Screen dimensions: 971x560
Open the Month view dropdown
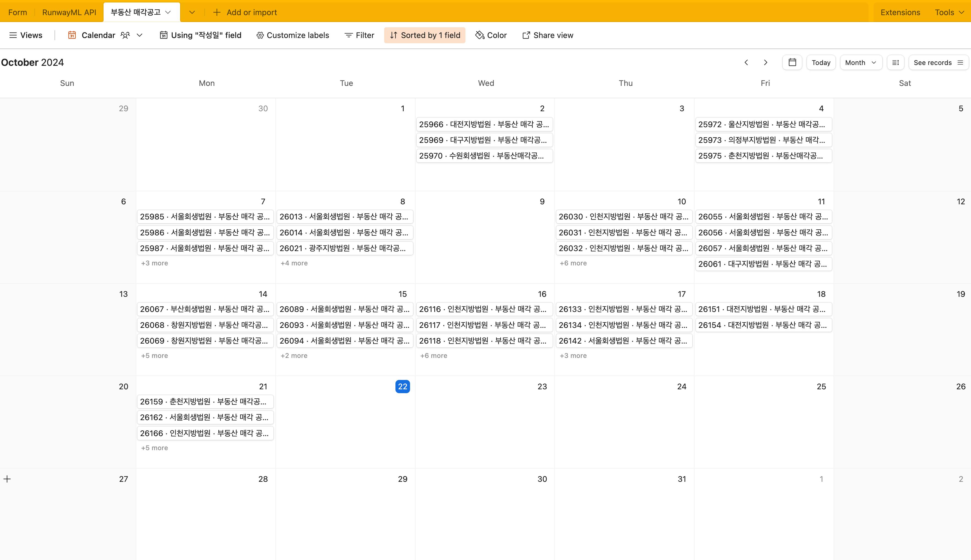[x=860, y=62]
